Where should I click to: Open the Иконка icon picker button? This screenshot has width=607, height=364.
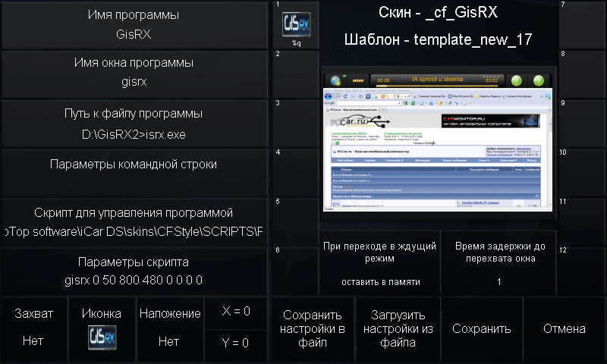(102, 329)
